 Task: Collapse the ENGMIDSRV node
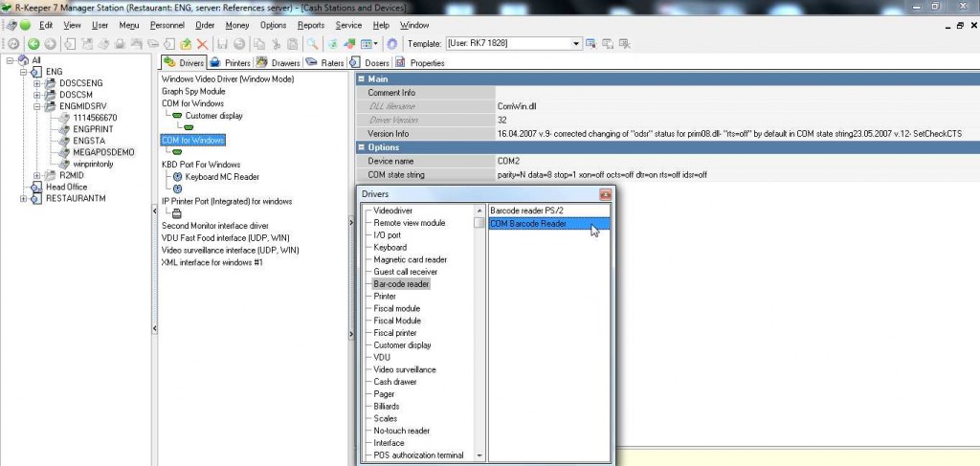click(x=37, y=106)
